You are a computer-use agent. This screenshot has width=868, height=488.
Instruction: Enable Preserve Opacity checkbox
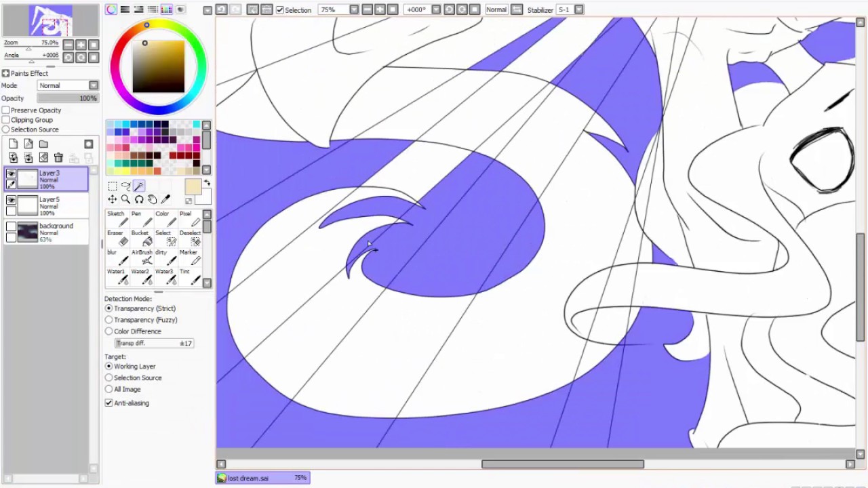tap(5, 110)
